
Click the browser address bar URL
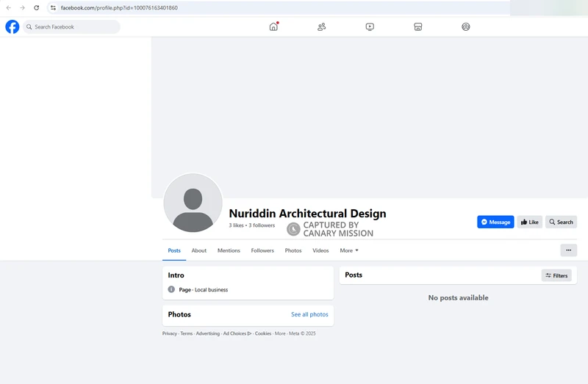click(119, 7)
